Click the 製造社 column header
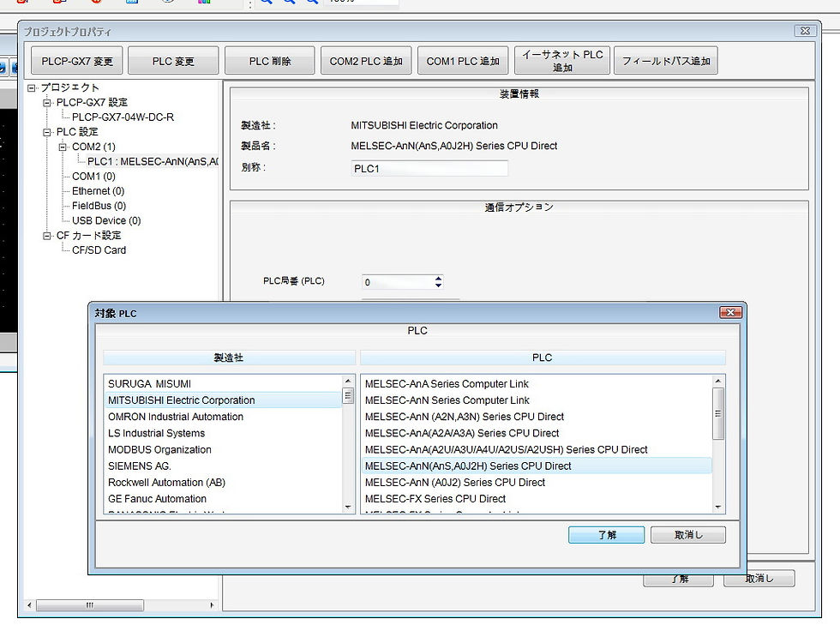Screen dimensions: 840x637 (x=229, y=358)
